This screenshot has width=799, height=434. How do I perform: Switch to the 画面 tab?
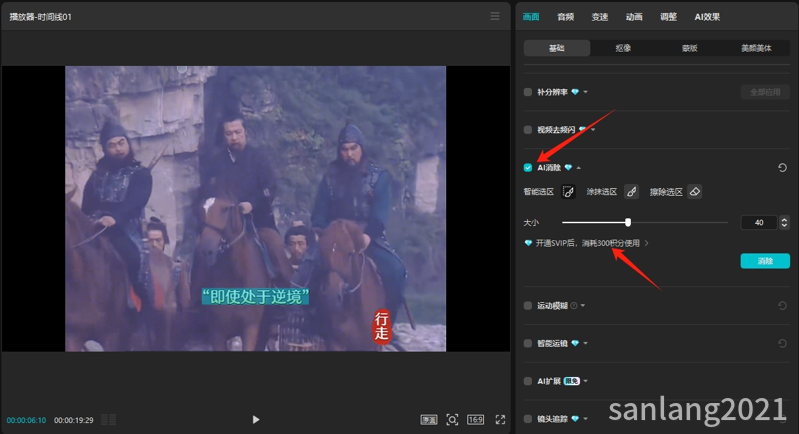(531, 17)
